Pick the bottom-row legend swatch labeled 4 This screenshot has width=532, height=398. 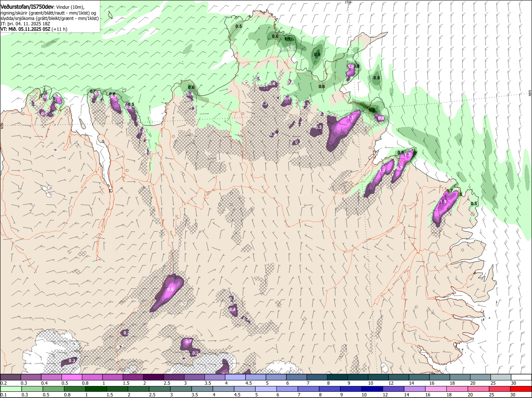pos(223,389)
